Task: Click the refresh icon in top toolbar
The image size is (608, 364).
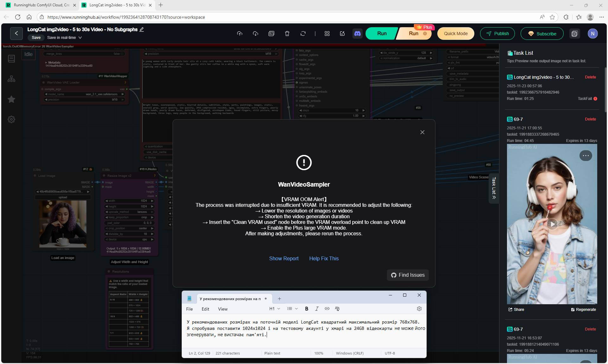Action: point(303,34)
